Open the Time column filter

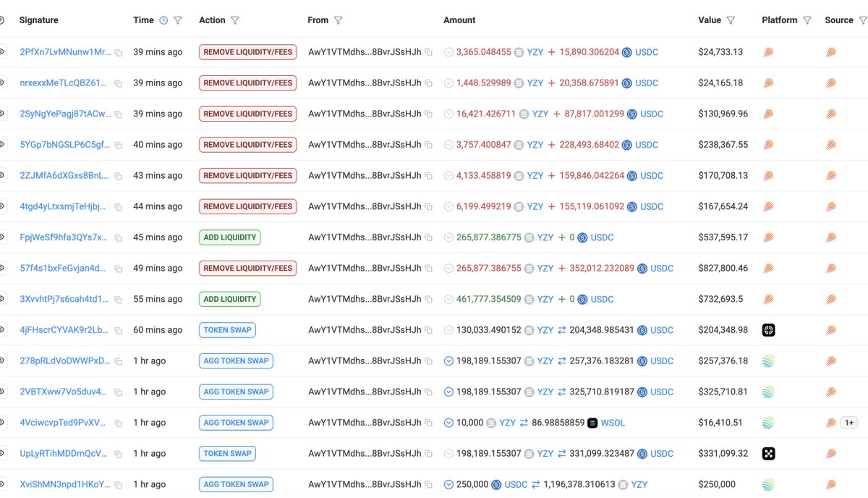(178, 20)
